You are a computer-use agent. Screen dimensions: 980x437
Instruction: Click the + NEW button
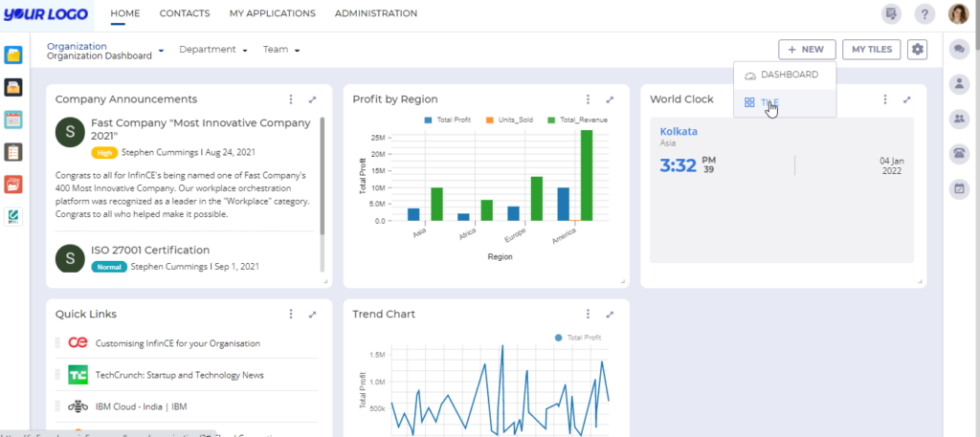[x=807, y=50]
